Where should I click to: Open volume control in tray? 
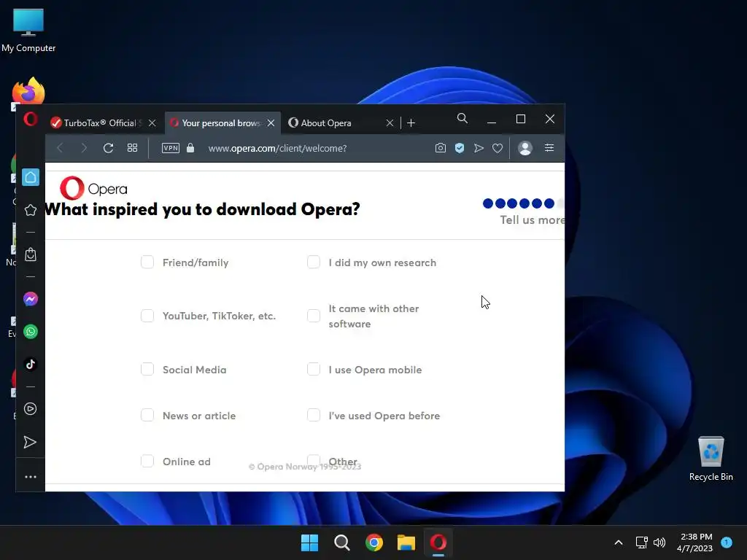659,542
